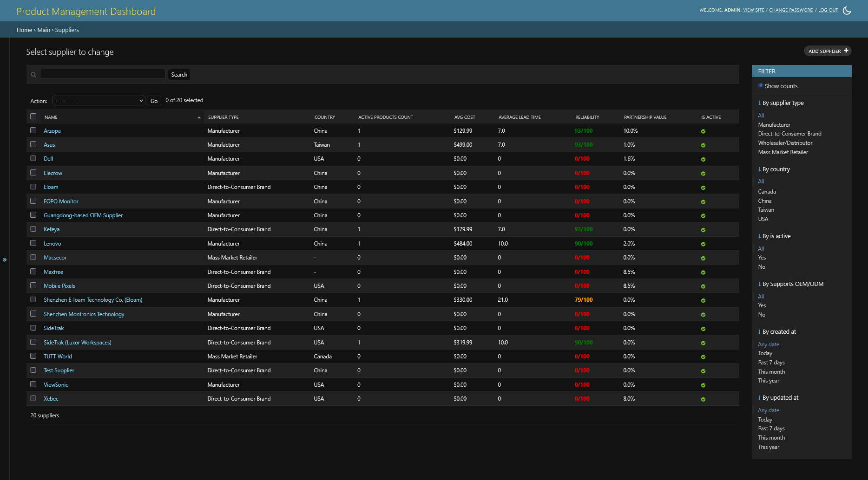Click active green check for Eloam
This screenshot has height=480, width=868.
pos(703,188)
